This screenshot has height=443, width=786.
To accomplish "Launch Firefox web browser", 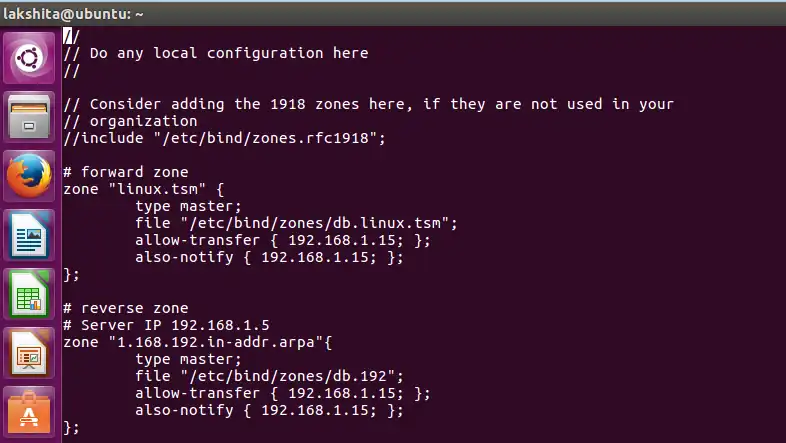I will click(x=29, y=177).
